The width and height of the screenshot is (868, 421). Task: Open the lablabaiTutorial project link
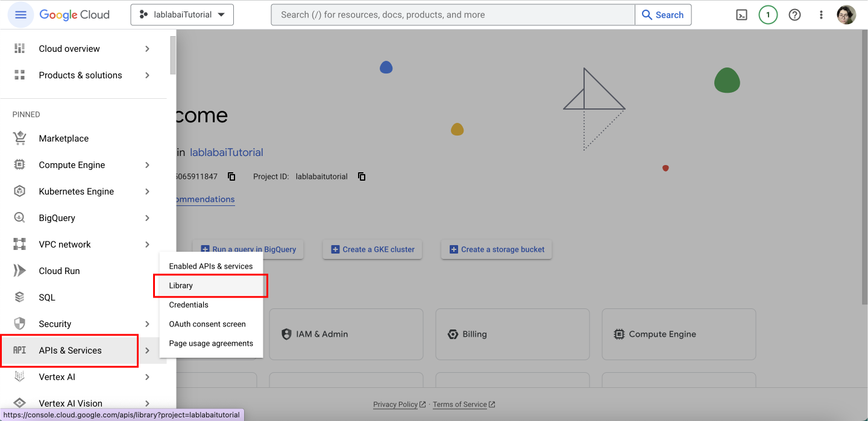click(x=227, y=152)
